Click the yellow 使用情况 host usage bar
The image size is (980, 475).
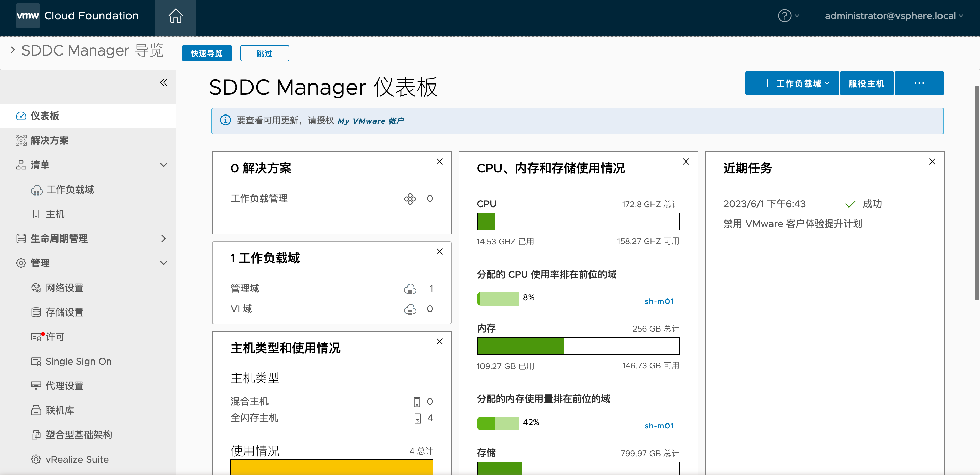click(331, 467)
